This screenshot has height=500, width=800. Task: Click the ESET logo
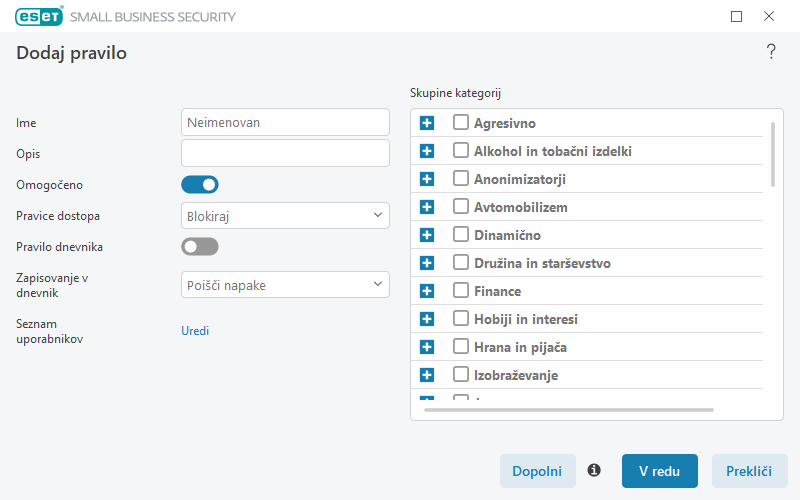tap(39, 16)
